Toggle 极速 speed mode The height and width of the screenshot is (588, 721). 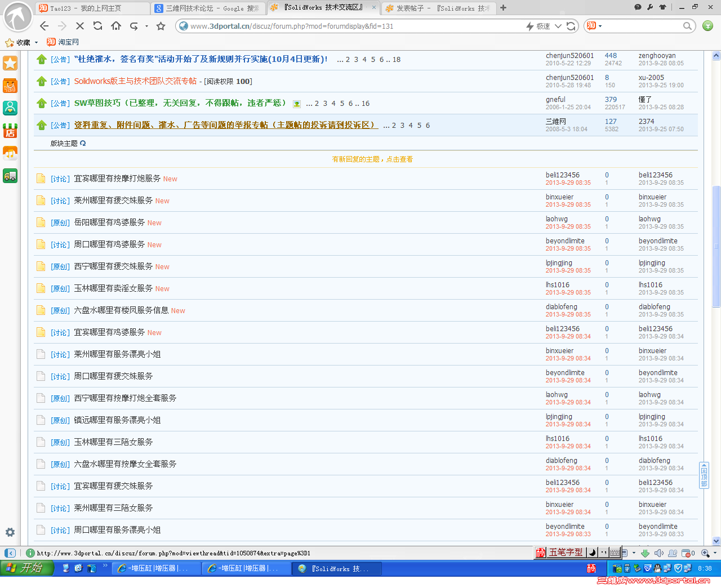pyautogui.click(x=538, y=26)
